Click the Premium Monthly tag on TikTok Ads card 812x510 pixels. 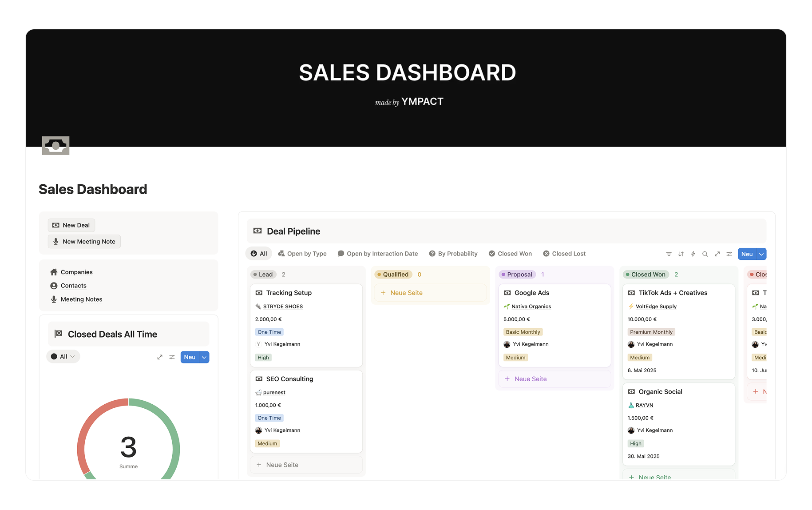coord(651,332)
